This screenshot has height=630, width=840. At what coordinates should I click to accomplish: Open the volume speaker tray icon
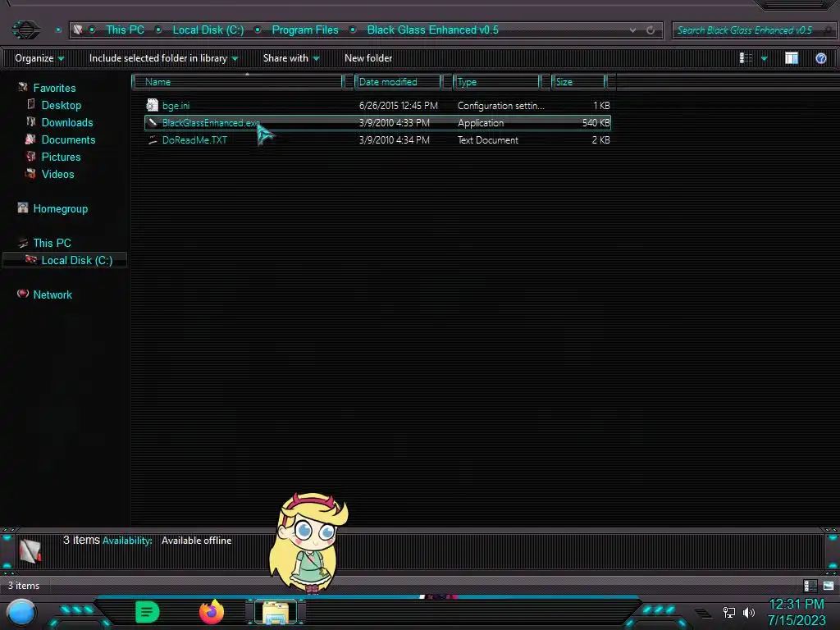748,612
